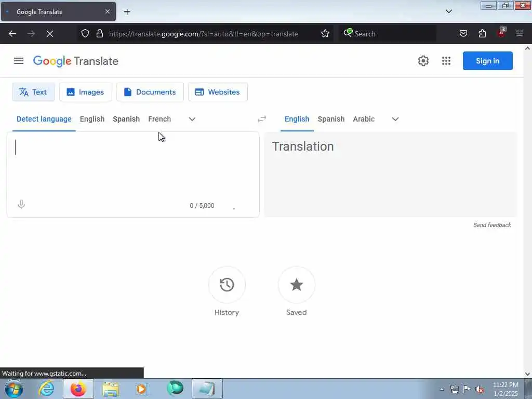The width and height of the screenshot is (532, 399).
Task: Switch to Websites translation mode
Action: [x=218, y=92]
